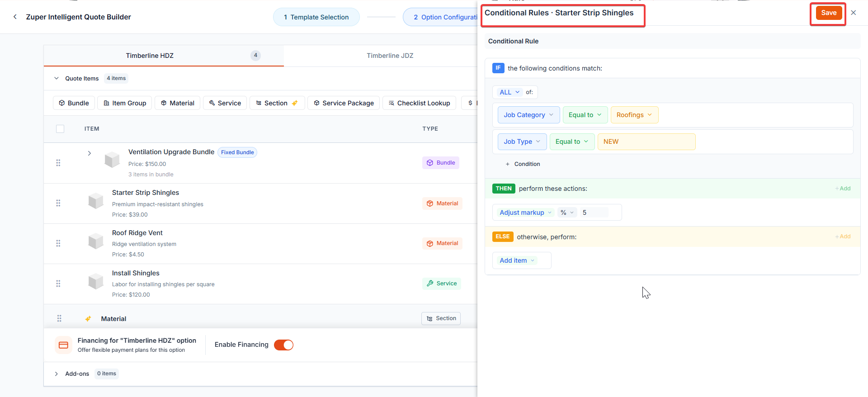Click '3 items in bundle' text
The width and height of the screenshot is (868, 397).
click(x=151, y=175)
